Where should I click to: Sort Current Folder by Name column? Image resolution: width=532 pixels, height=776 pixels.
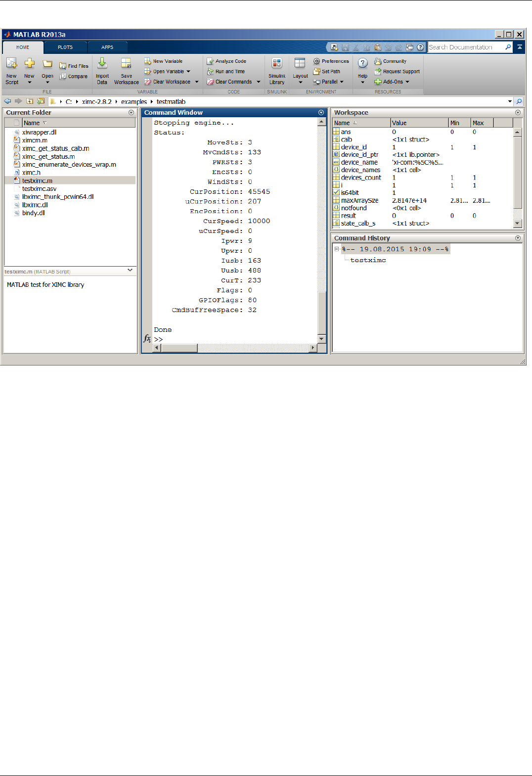pos(79,123)
